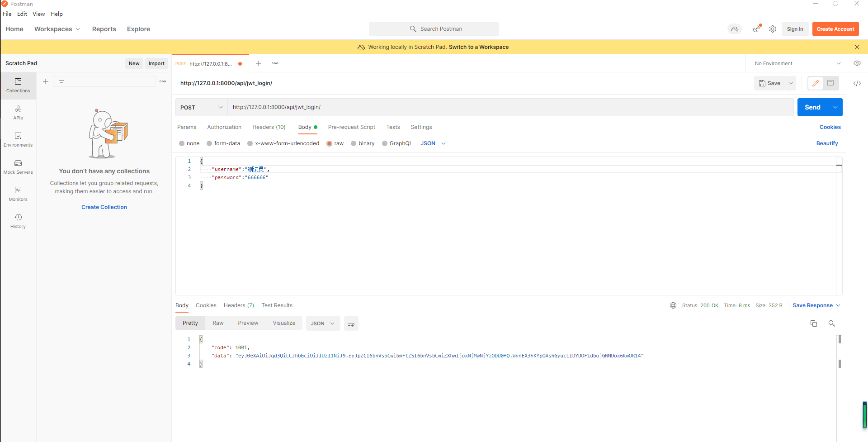
Task: Switch to the Params tab
Action: tap(187, 127)
